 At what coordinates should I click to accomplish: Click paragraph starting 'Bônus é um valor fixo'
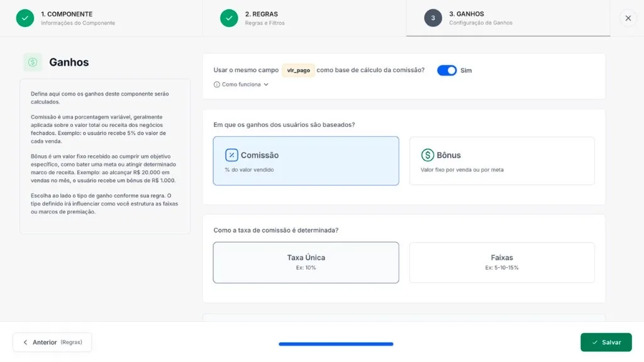point(104,168)
